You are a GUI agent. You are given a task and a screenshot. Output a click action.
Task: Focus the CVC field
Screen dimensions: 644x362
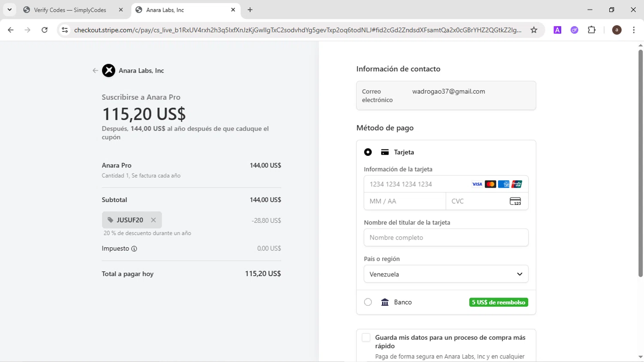coord(487,201)
